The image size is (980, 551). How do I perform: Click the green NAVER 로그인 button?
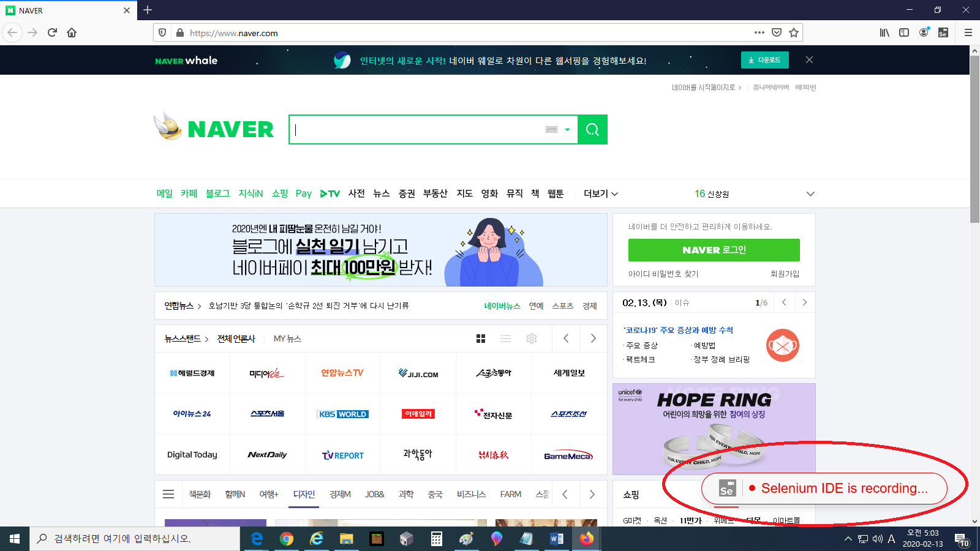[714, 250]
